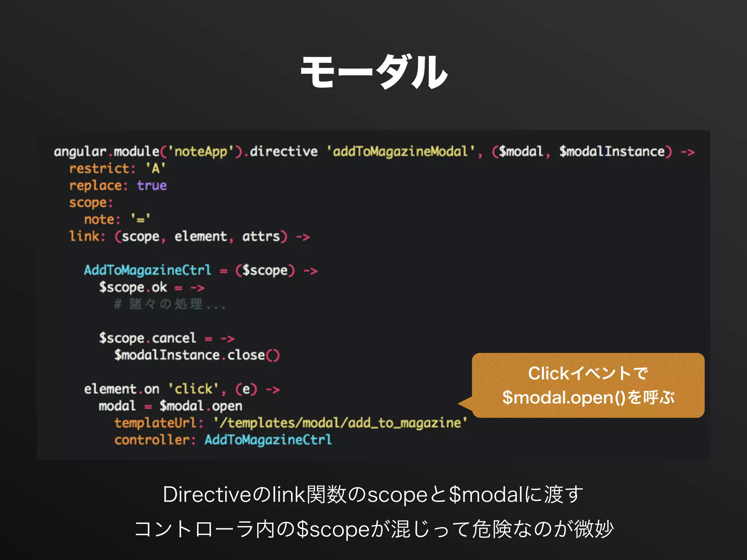Click the scope: line
Viewport: 747px width, 560px height.
91,203
